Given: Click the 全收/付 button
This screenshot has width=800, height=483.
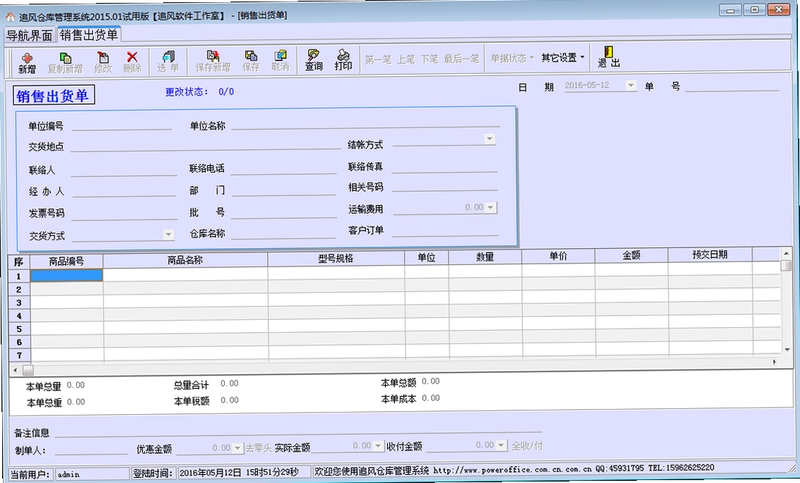Looking at the screenshot, I should pos(527,446).
